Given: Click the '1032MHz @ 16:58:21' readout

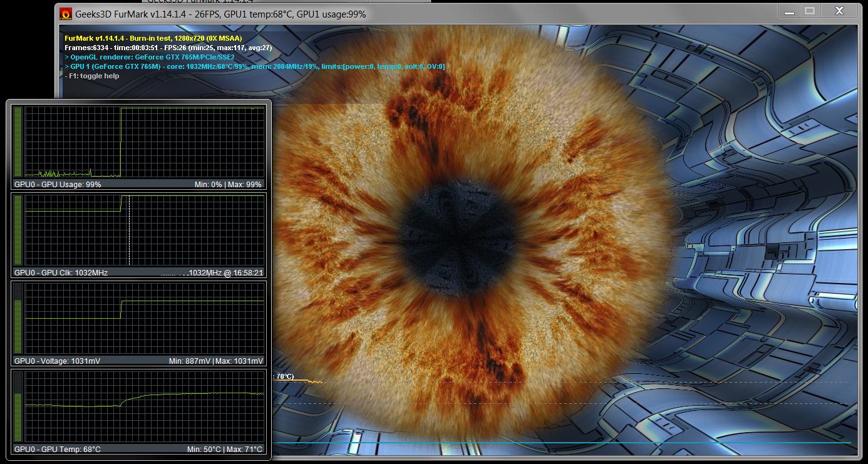Looking at the screenshot, I should (226, 273).
